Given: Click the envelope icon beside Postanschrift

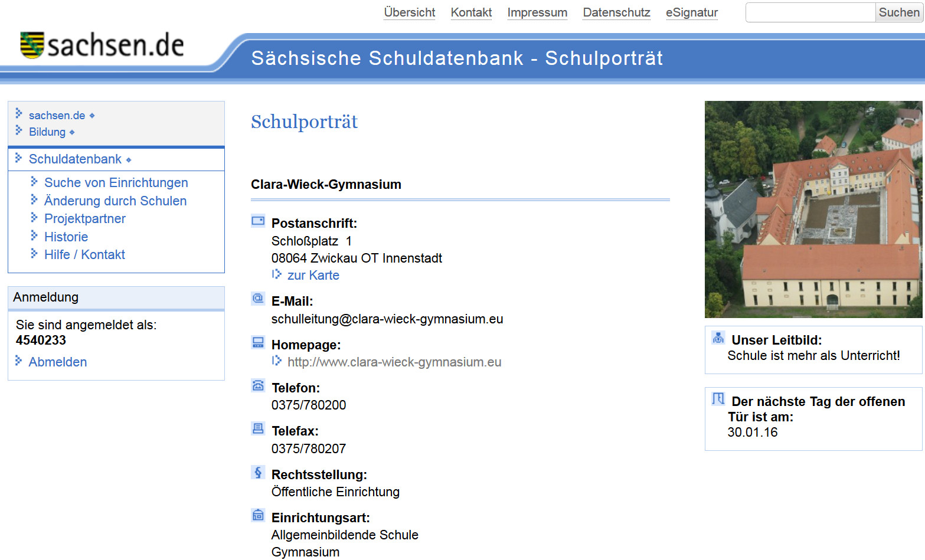Looking at the screenshot, I should [x=258, y=221].
